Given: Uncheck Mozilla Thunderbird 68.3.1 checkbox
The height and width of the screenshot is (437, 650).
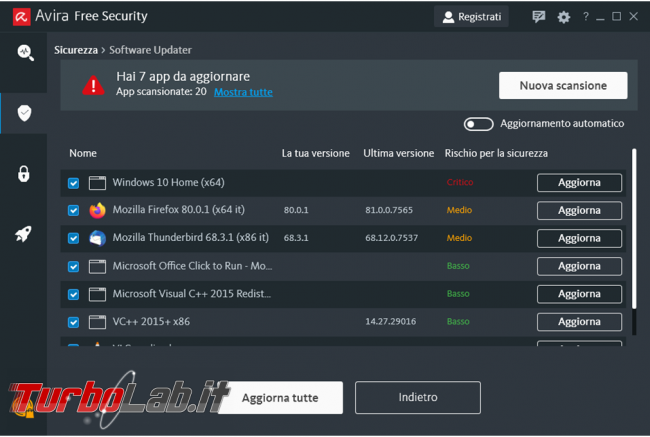Looking at the screenshot, I should pos(73,238).
